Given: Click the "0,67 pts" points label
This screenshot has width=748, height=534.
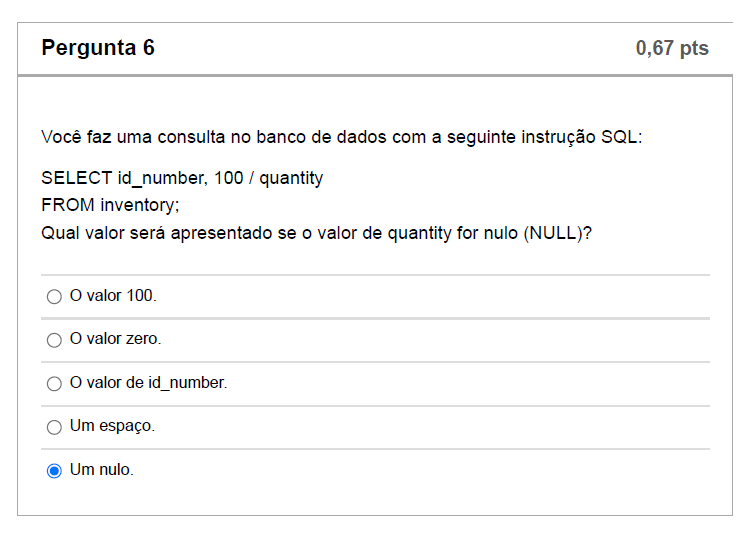Looking at the screenshot, I should click(672, 48).
